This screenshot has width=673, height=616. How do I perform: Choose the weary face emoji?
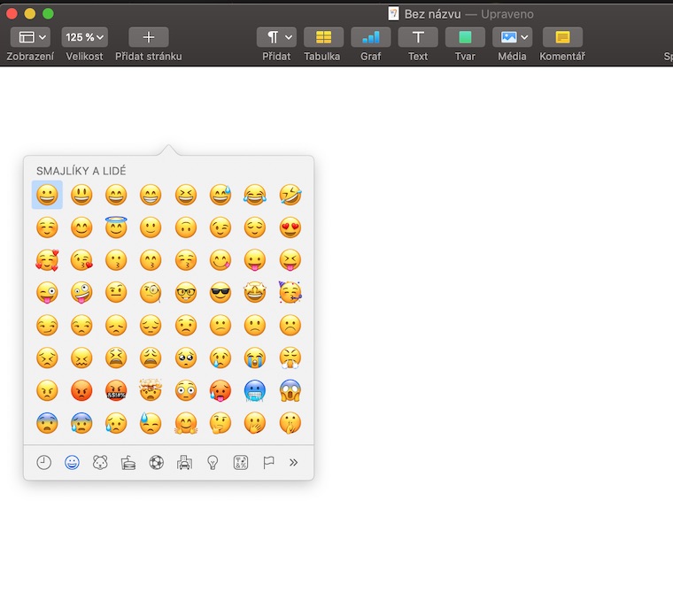click(151, 358)
